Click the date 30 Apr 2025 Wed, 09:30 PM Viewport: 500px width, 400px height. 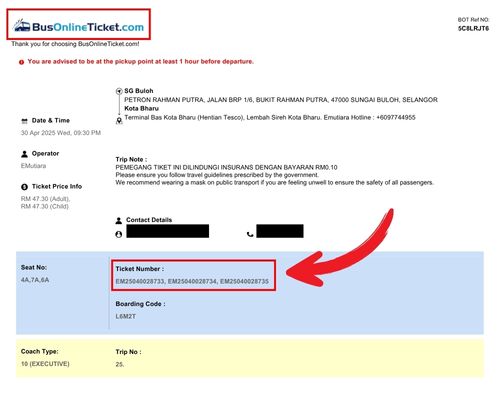[61, 133]
